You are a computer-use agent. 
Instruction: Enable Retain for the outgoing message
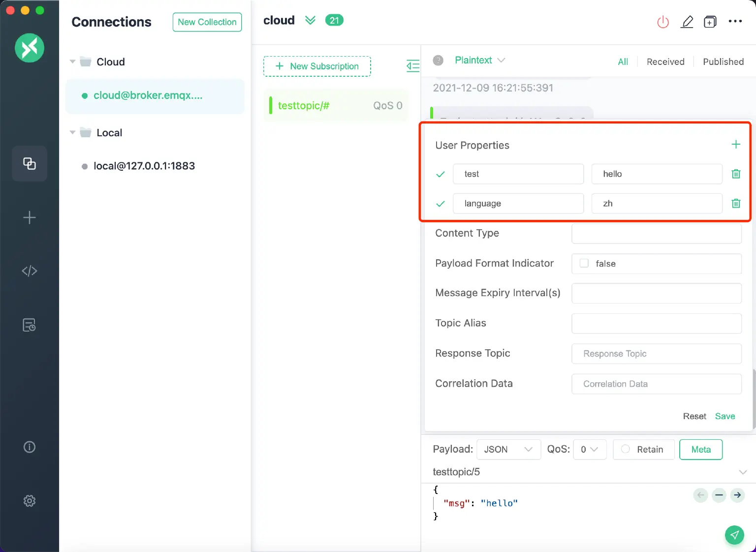[626, 449]
